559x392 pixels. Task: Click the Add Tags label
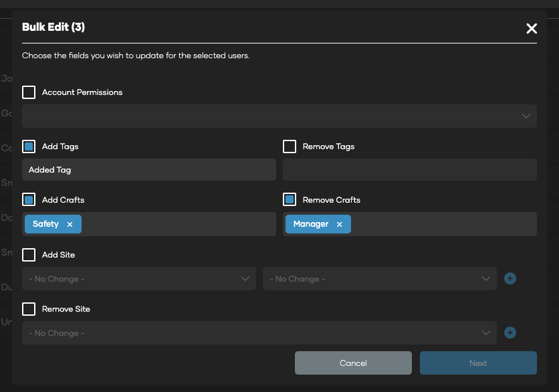(x=60, y=146)
